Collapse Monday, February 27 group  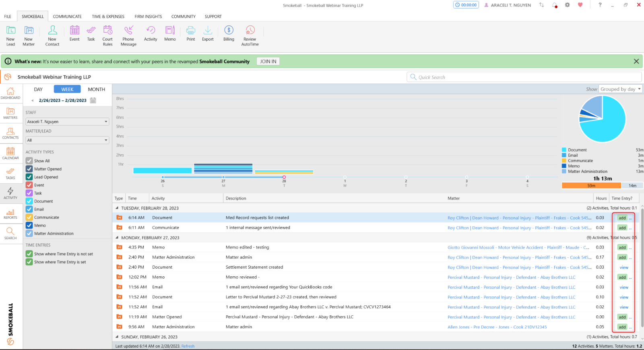click(x=117, y=238)
